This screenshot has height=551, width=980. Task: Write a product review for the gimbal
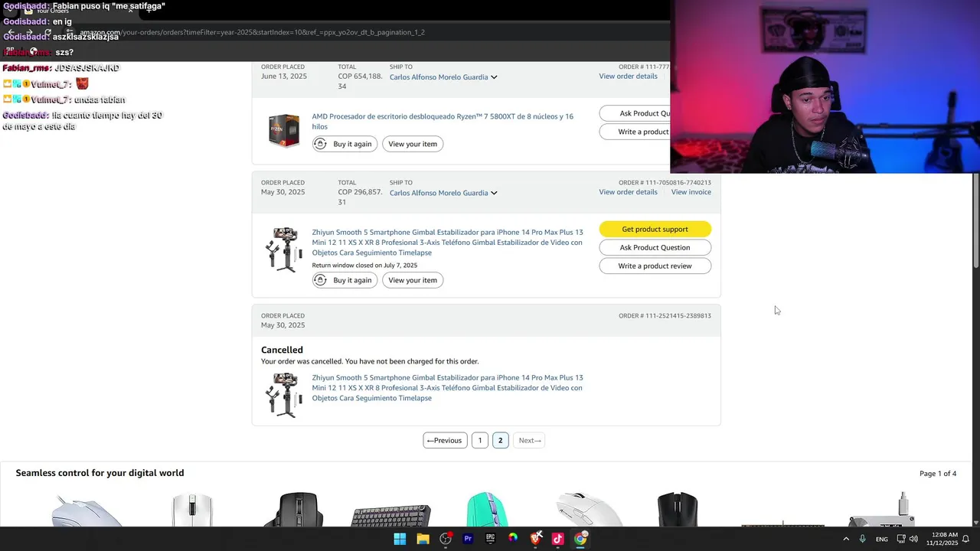tap(655, 266)
